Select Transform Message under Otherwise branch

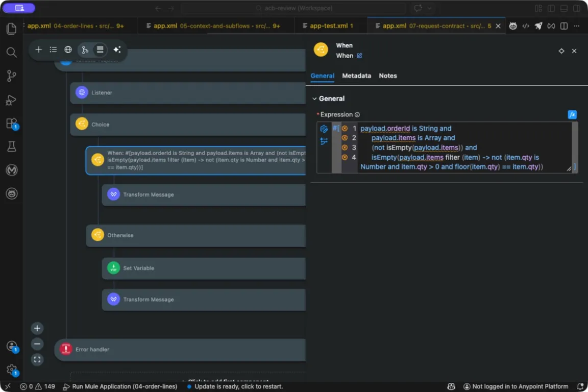[204, 299]
